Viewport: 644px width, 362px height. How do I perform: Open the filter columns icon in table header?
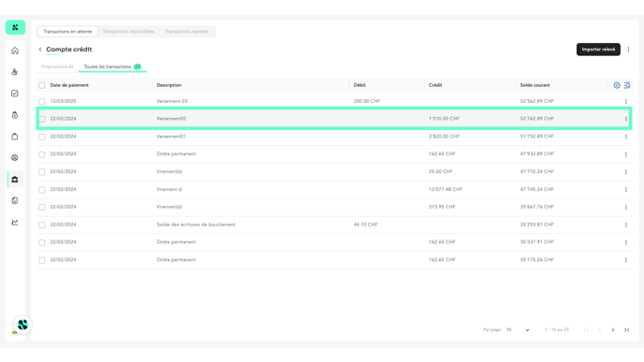pos(627,85)
